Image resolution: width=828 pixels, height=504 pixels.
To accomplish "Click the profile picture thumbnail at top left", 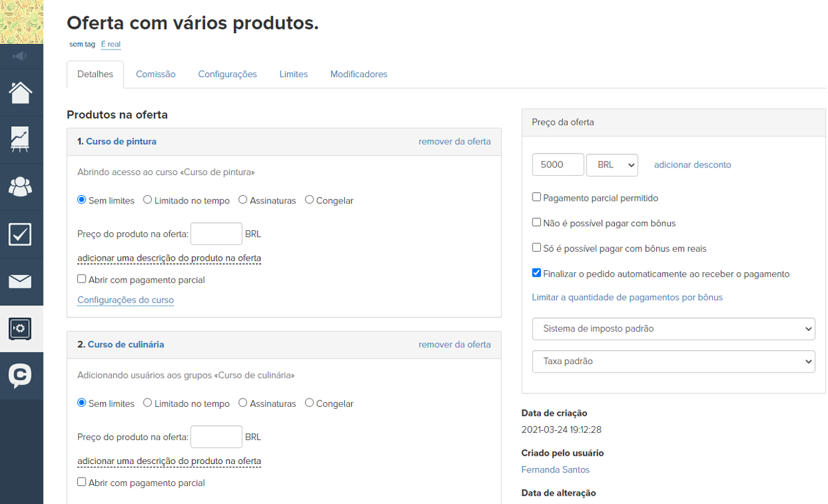I will (21, 21).
